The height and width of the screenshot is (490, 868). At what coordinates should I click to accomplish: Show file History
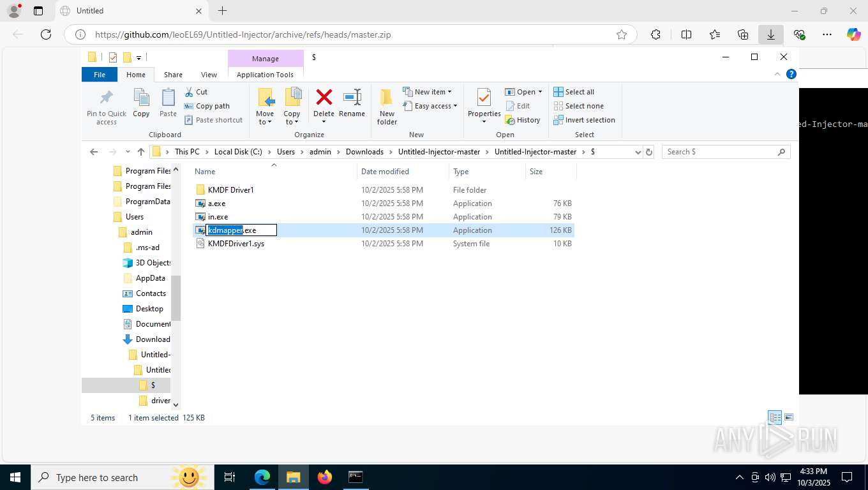tap(523, 120)
